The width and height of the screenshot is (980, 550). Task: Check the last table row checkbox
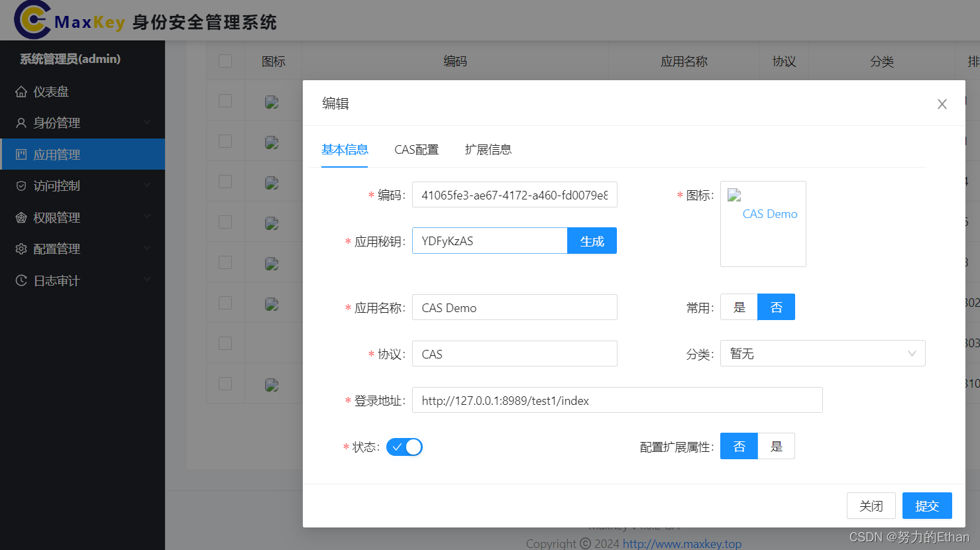225,384
